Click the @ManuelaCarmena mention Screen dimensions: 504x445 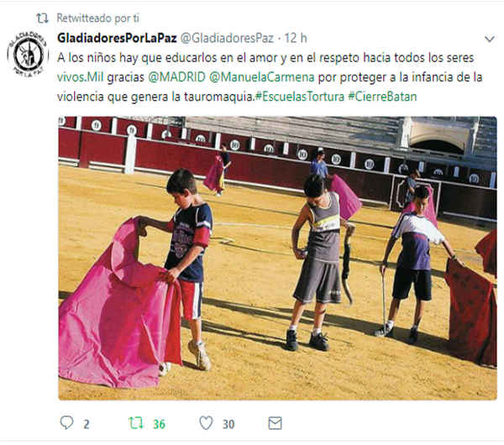[261, 77]
